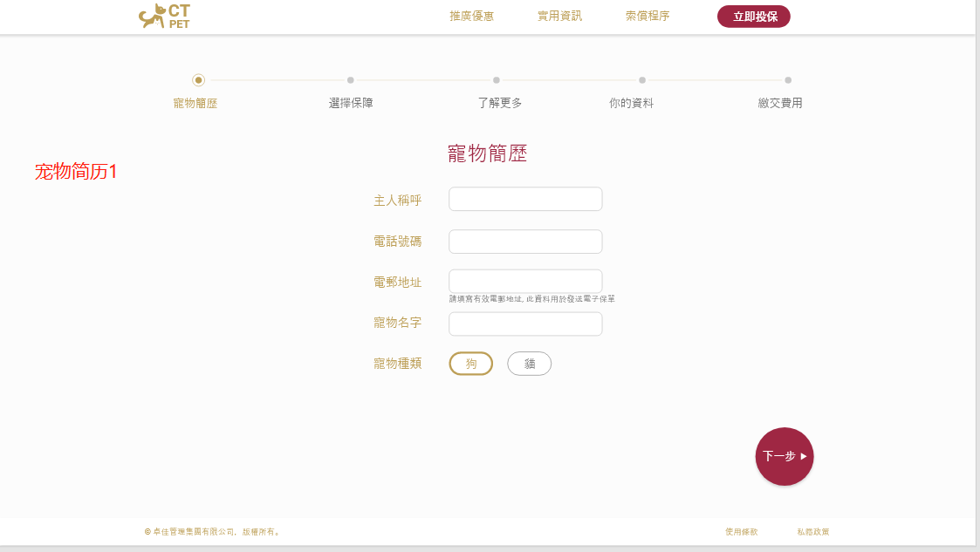Click the 電郵地址 label

[398, 283]
